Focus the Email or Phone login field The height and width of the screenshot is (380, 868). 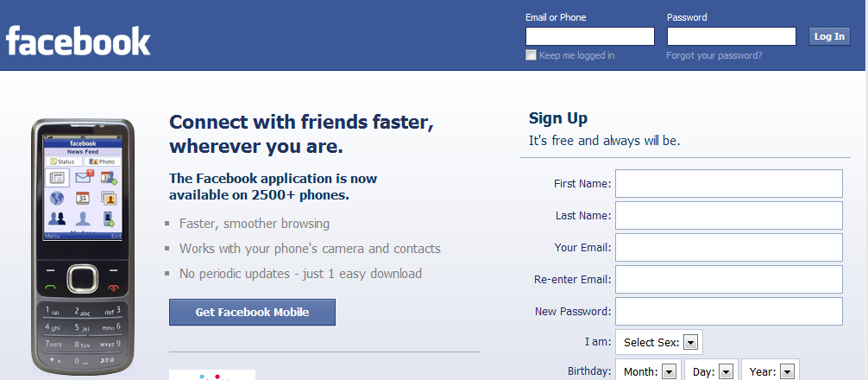(590, 36)
